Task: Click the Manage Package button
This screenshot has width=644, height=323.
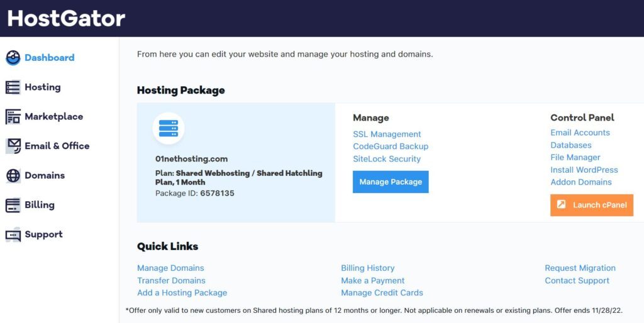Action: (x=391, y=182)
